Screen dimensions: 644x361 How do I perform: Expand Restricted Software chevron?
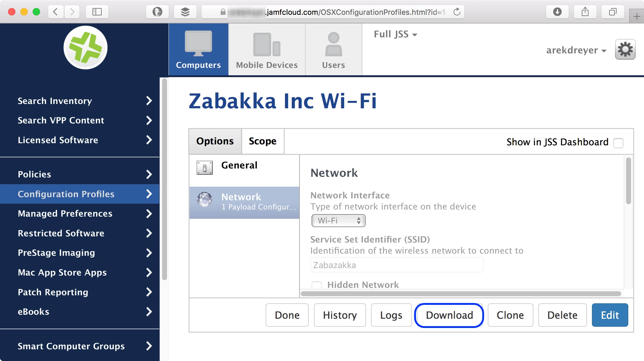click(x=149, y=233)
